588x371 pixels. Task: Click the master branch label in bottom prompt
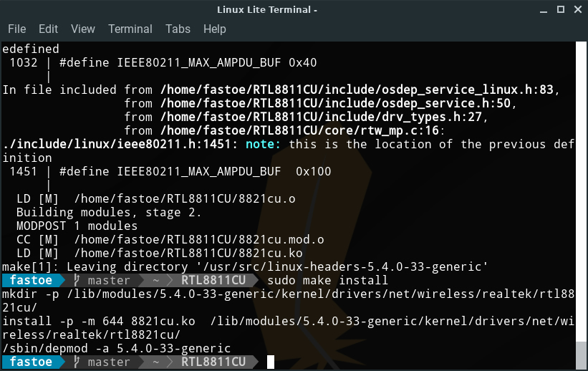[109, 362]
